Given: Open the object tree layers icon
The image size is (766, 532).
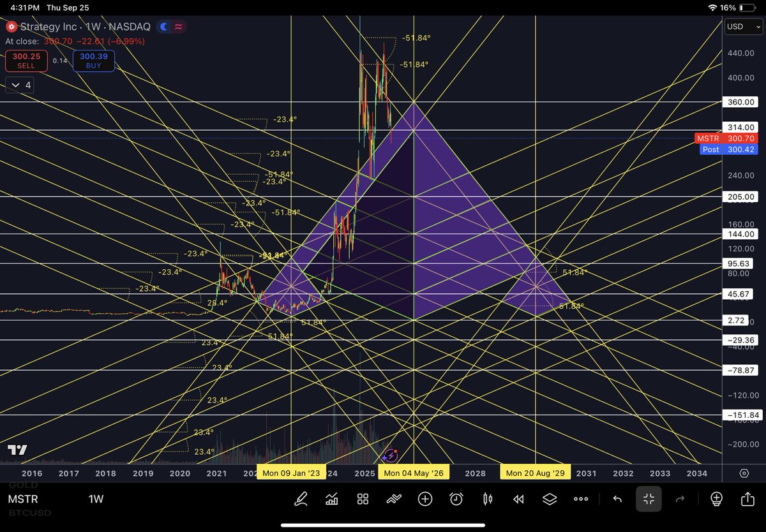Looking at the screenshot, I should (550, 499).
